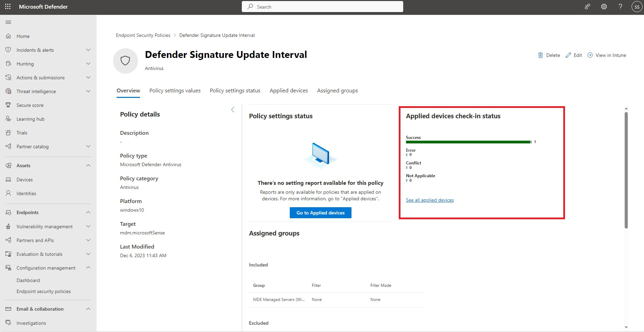Screen dimensions: 644x332
Task: Click the Edit policy button
Action: click(x=574, y=55)
